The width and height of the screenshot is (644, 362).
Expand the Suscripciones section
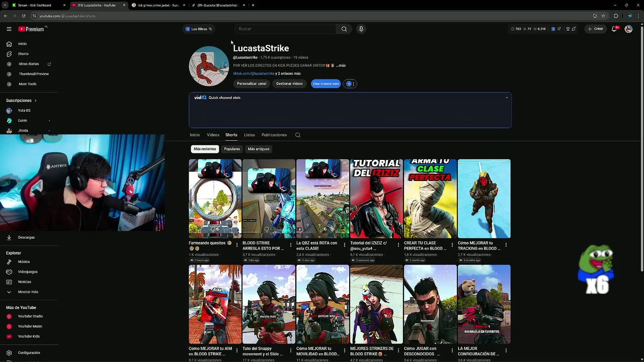click(21, 101)
